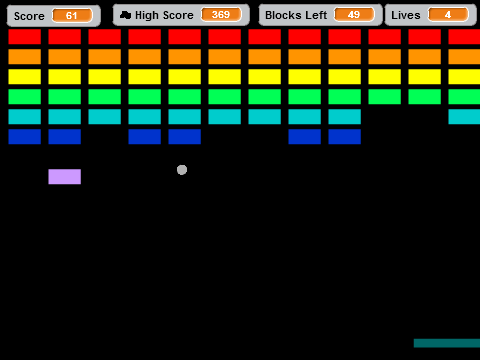480x360 pixels.
Task: Click the purple falling power-up block
Action: [65, 177]
